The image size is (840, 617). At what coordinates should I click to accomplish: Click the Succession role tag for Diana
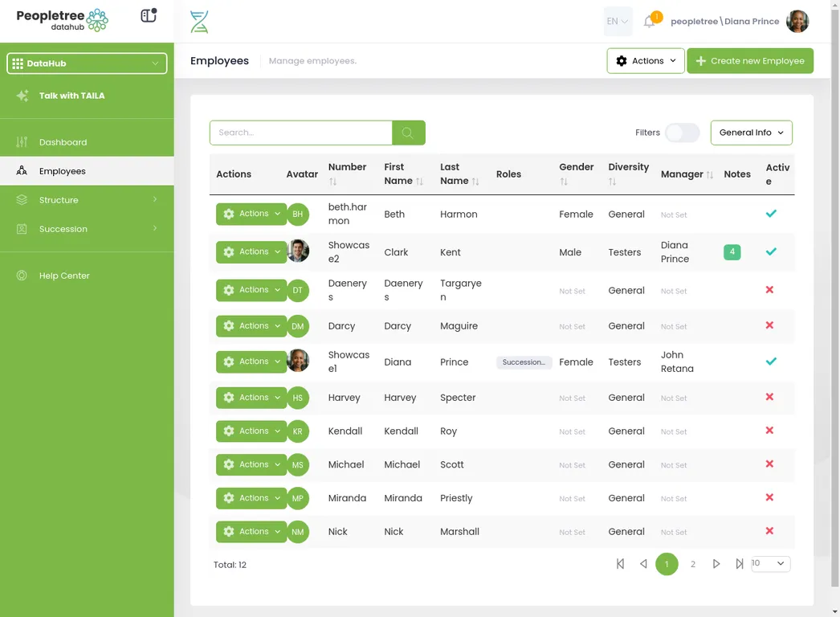point(524,362)
